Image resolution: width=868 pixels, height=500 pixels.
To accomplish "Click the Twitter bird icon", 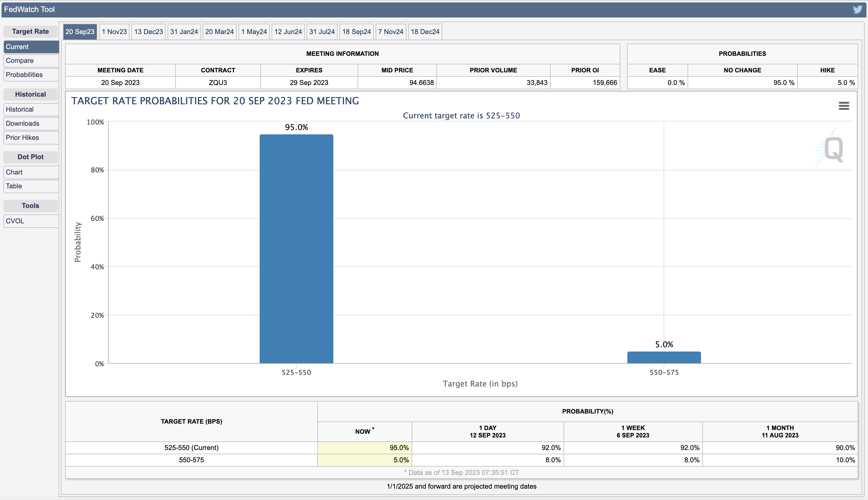I will (x=857, y=9).
